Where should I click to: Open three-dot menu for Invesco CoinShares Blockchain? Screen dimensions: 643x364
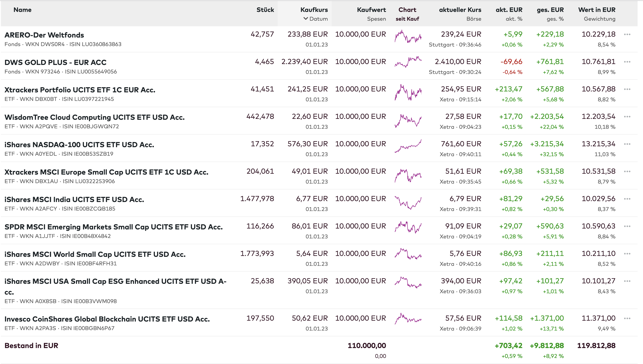(x=627, y=319)
